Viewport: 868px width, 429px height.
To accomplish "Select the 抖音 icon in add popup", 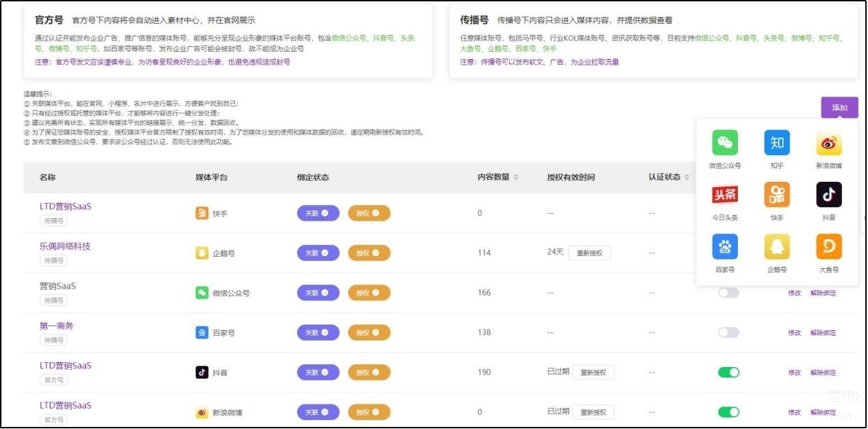I will pos(828,195).
